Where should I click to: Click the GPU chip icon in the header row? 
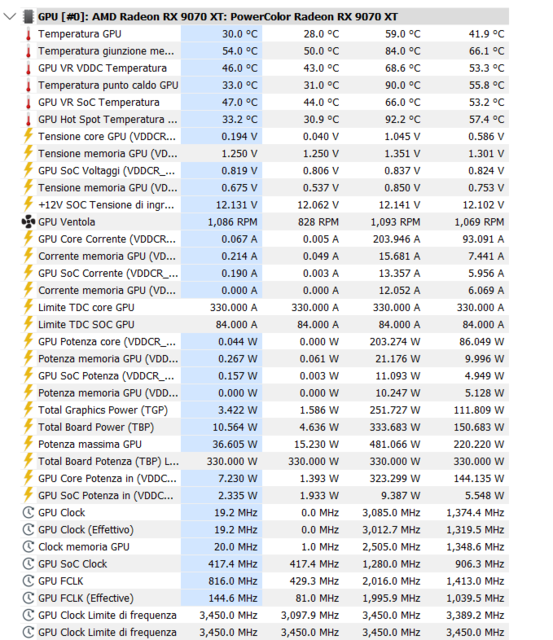coord(28,17)
